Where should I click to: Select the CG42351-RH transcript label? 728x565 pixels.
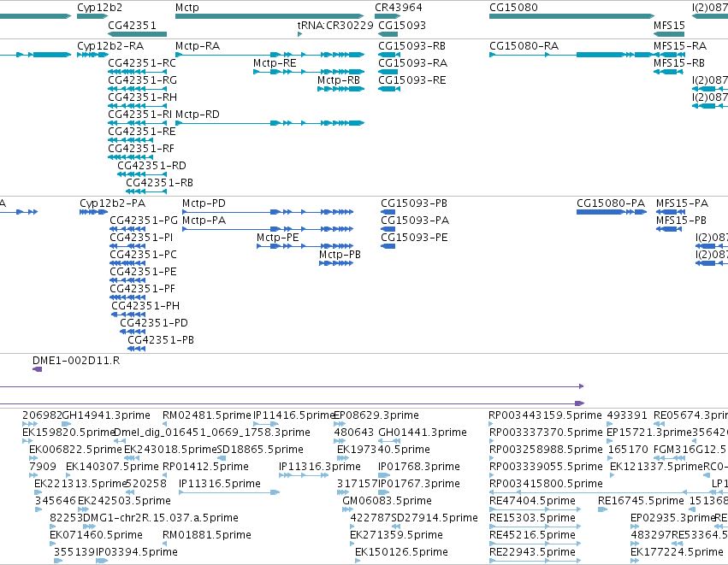[x=143, y=97]
